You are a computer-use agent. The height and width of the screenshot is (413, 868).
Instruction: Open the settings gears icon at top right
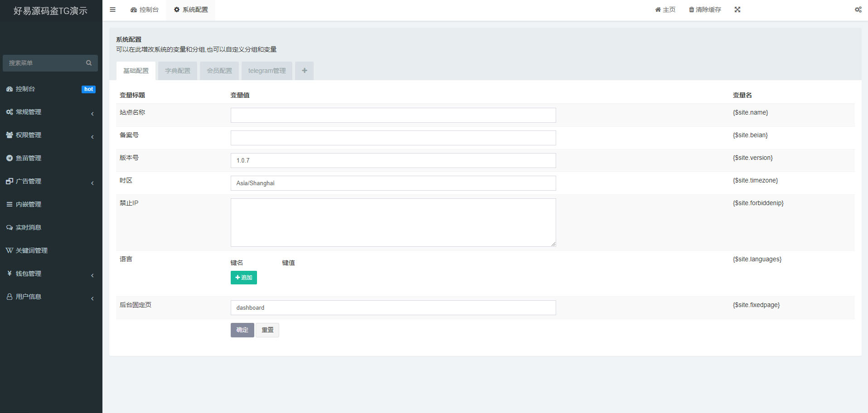point(858,10)
